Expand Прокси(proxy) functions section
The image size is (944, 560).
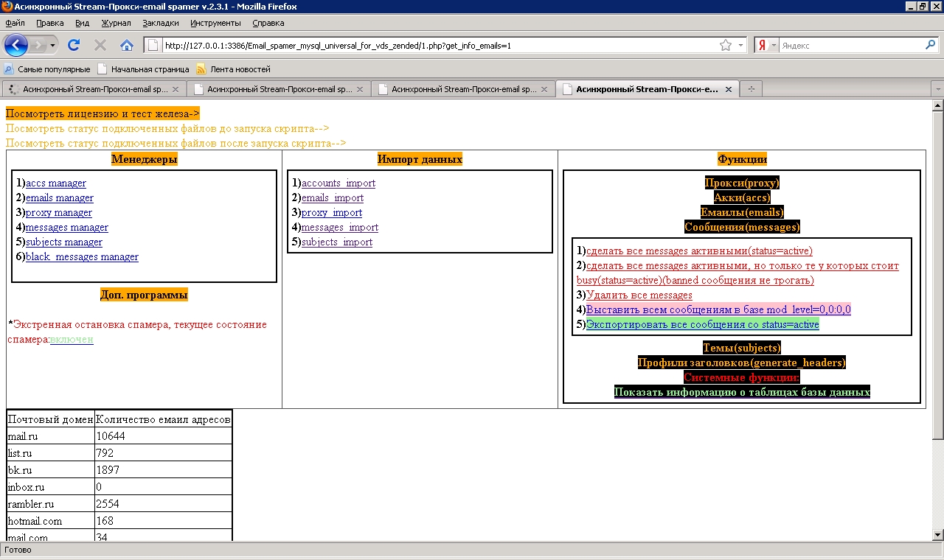(742, 183)
